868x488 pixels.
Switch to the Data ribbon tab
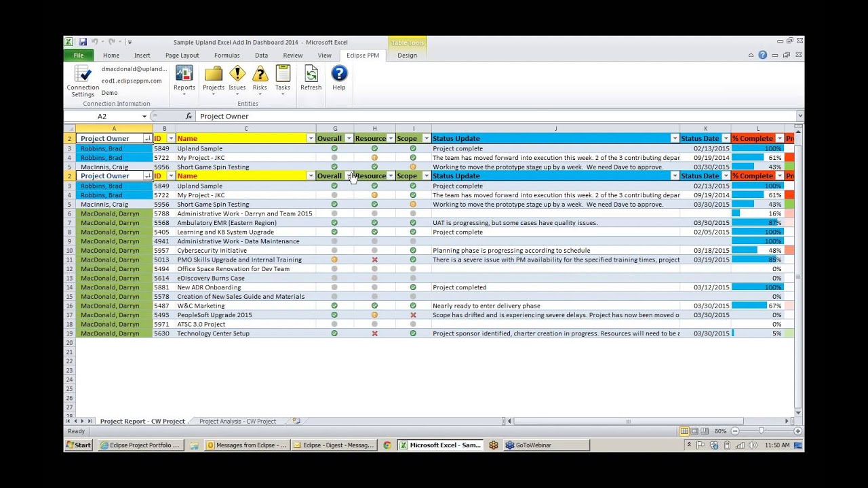pos(261,56)
